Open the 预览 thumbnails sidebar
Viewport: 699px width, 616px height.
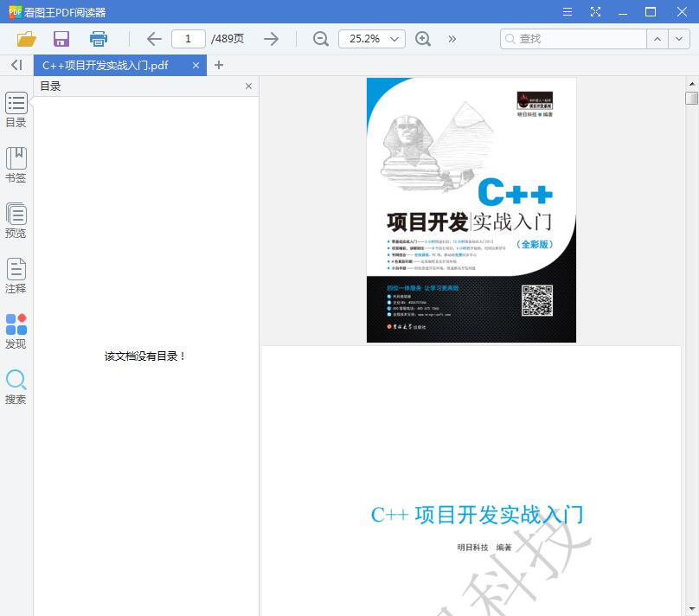tap(16, 221)
